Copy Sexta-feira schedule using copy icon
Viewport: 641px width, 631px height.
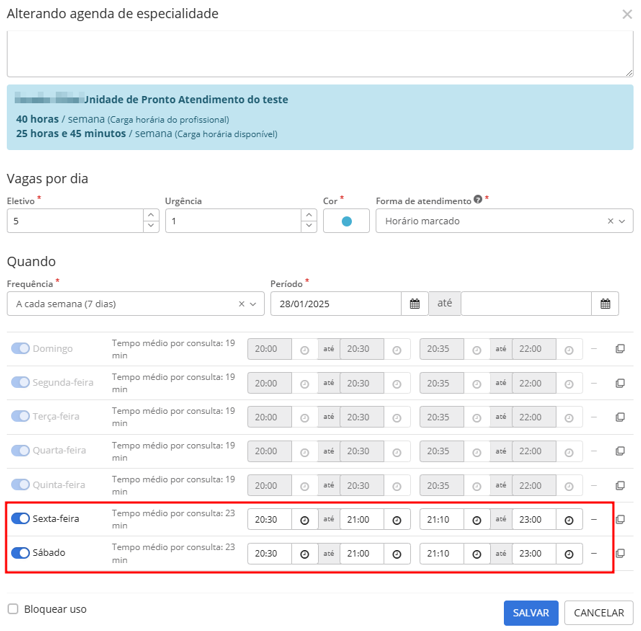(620, 519)
